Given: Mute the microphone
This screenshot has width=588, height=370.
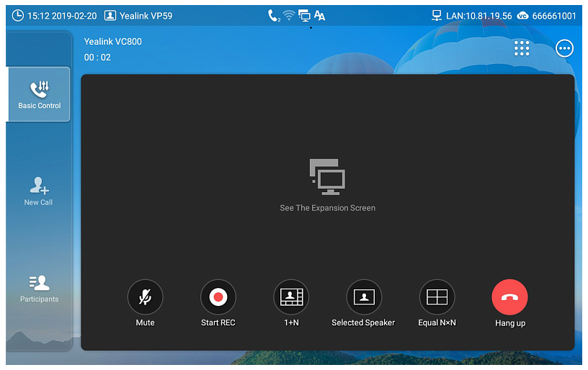Looking at the screenshot, I should pos(145,297).
